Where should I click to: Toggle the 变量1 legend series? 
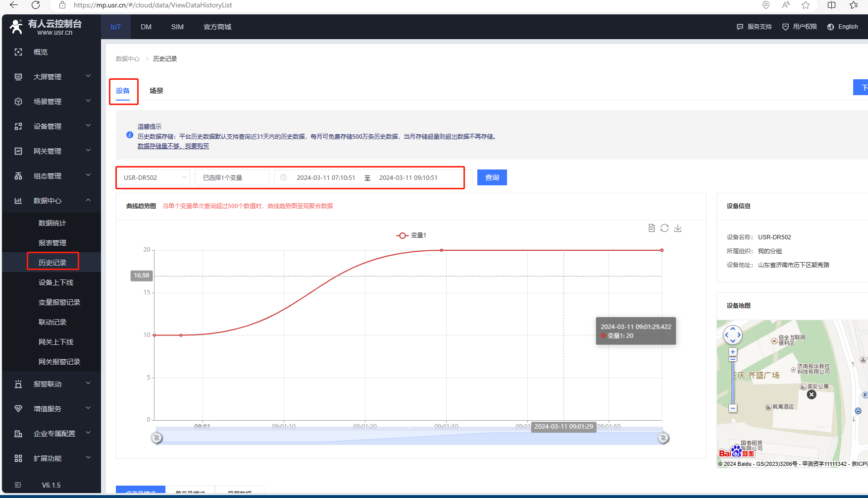click(x=410, y=235)
